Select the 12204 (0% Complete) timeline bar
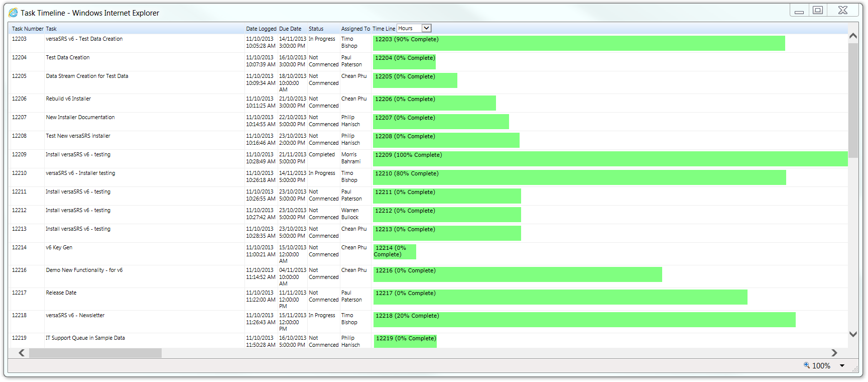Screen dimensions: 868x382 pos(404,62)
